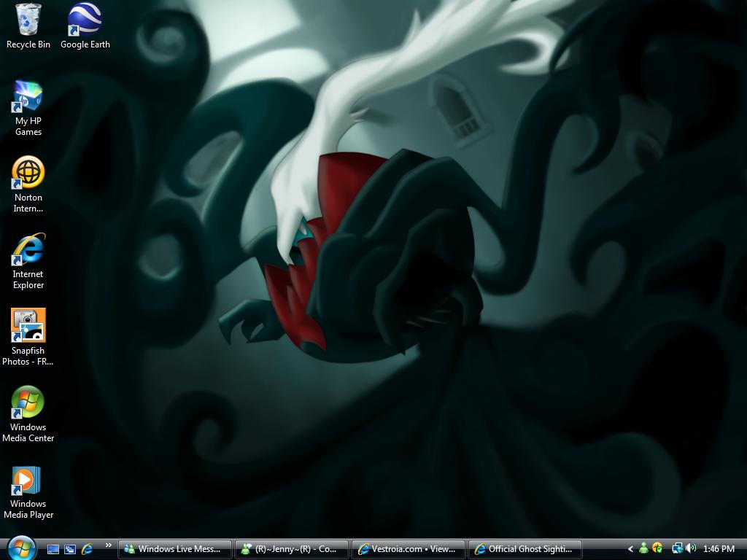Click Switch Between Windows quick launch icon
The height and width of the screenshot is (560, 747).
[x=70, y=549]
